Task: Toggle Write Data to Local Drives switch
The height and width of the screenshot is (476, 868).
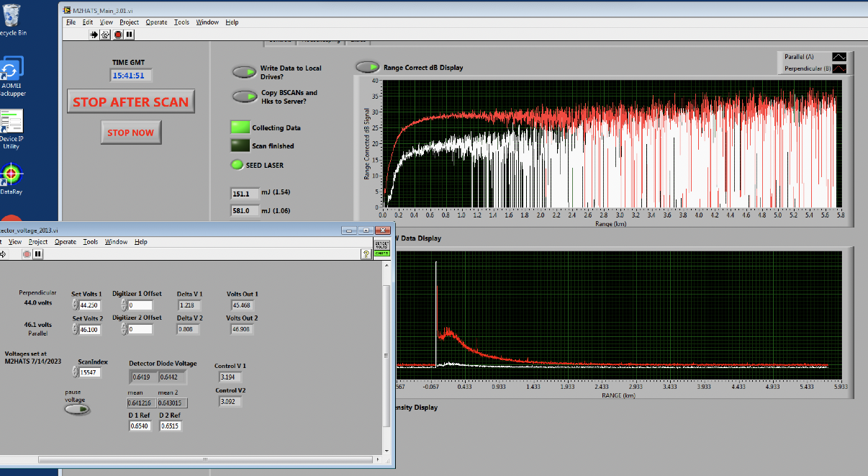Action: pyautogui.click(x=245, y=72)
